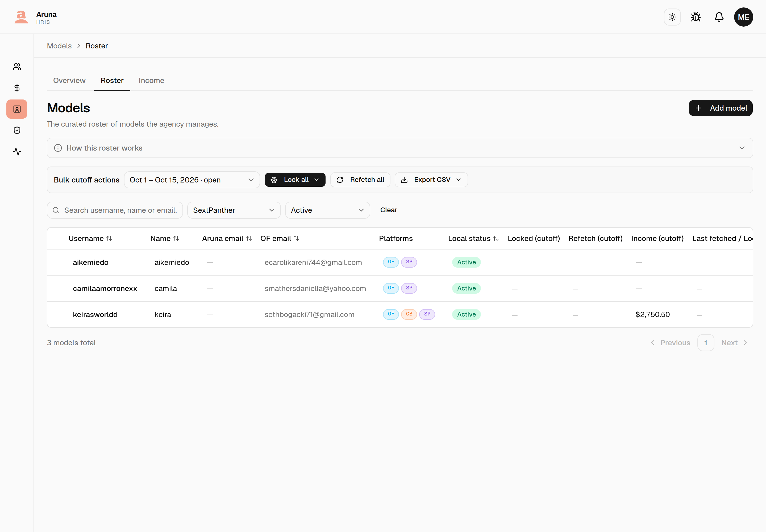Open camilaamorronexx model row
Viewport: 766px width, 532px height.
400,289
